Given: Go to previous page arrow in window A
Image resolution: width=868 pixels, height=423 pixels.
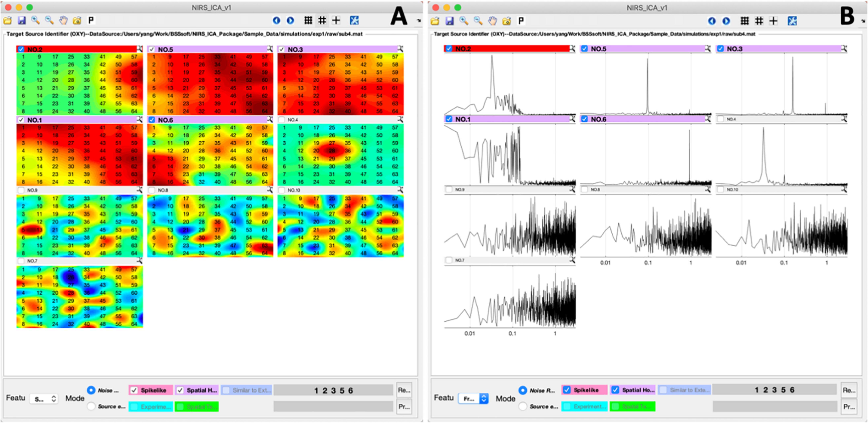Looking at the screenshot, I should point(276,20).
